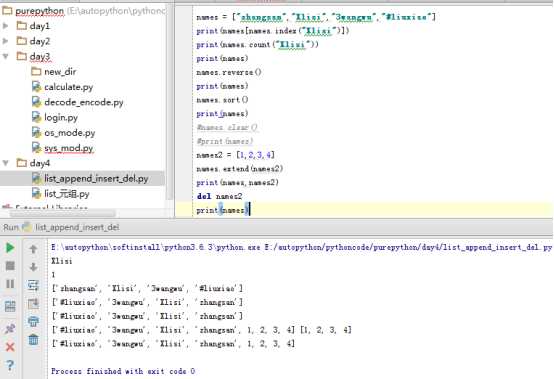
Task: Open login.py in project tree
Action: tap(61, 117)
